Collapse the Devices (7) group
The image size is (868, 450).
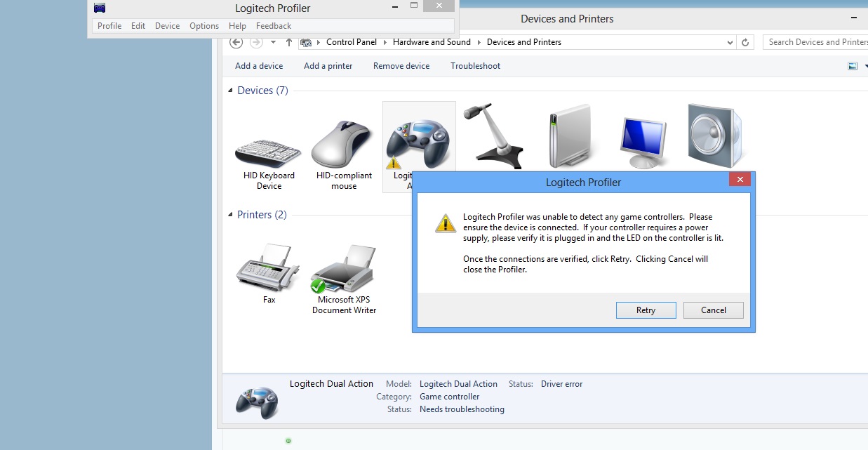point(230,91)
